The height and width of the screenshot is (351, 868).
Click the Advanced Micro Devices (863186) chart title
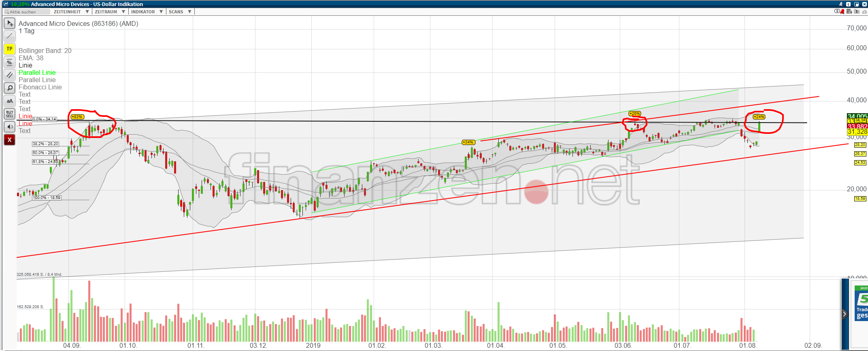[x=79, y=23]
